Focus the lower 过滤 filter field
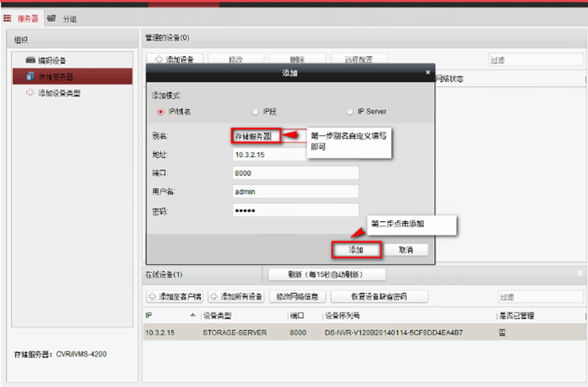 click(x=540, y=297)
